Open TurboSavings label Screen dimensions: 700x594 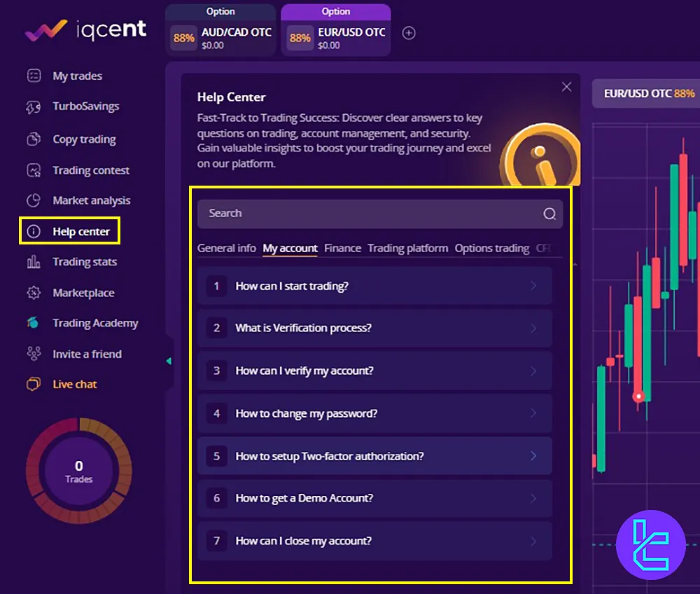(85, 106)
